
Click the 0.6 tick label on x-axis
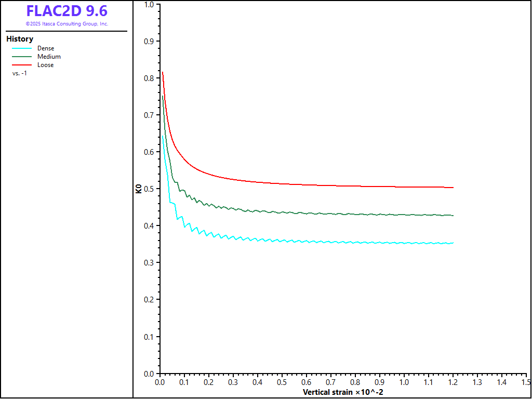tap(307, 382)
